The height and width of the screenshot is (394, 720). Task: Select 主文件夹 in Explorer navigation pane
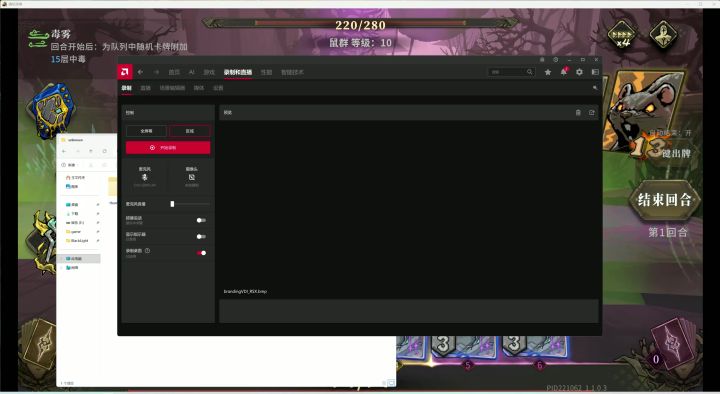(x=76, y=177)
